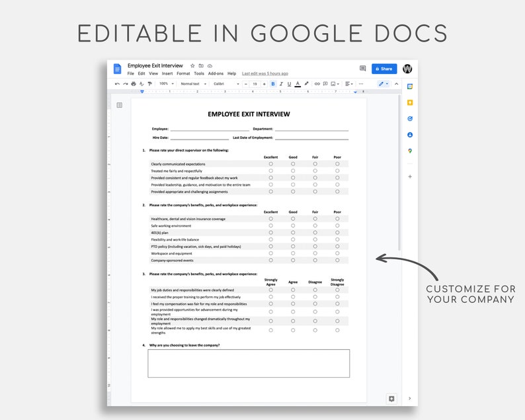Open the View menu
Image resolution: width=525 pixels, height=420 pixels.
point(153,73)
